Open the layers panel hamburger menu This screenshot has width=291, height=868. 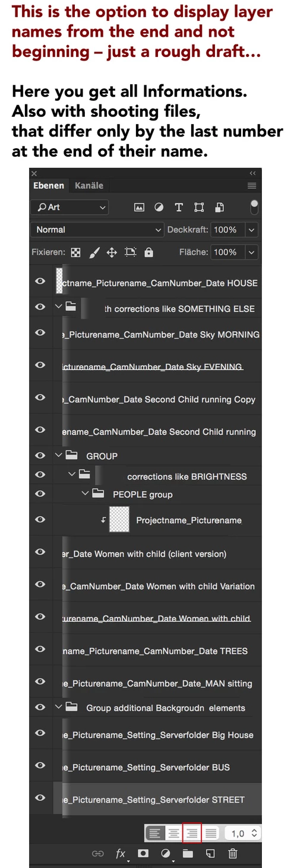[x=252, y=186]
